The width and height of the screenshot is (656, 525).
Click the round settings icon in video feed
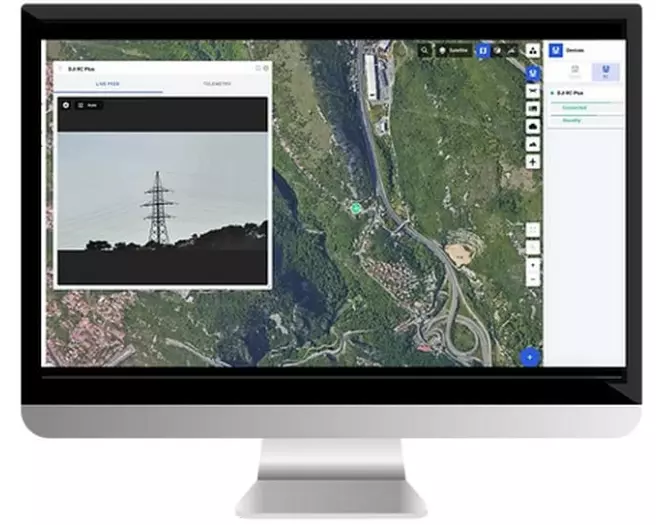pyautogui.click(x=66, y=105)
